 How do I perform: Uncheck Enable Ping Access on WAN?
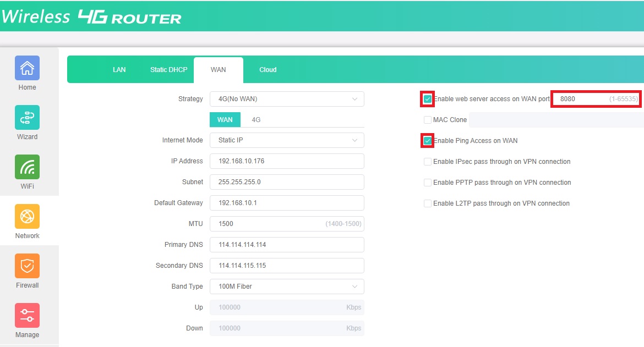[428, 141]
